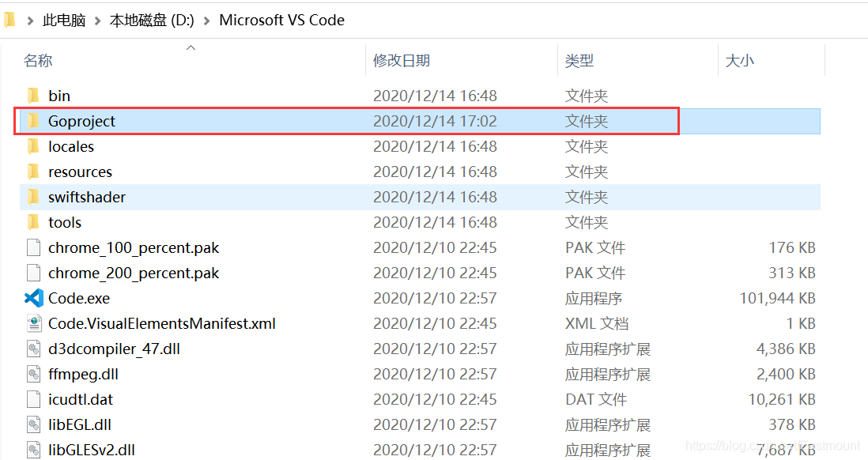868x460 pixels.
Task: Click the icudtl.dat file icon
Action: tap(33, 400)
